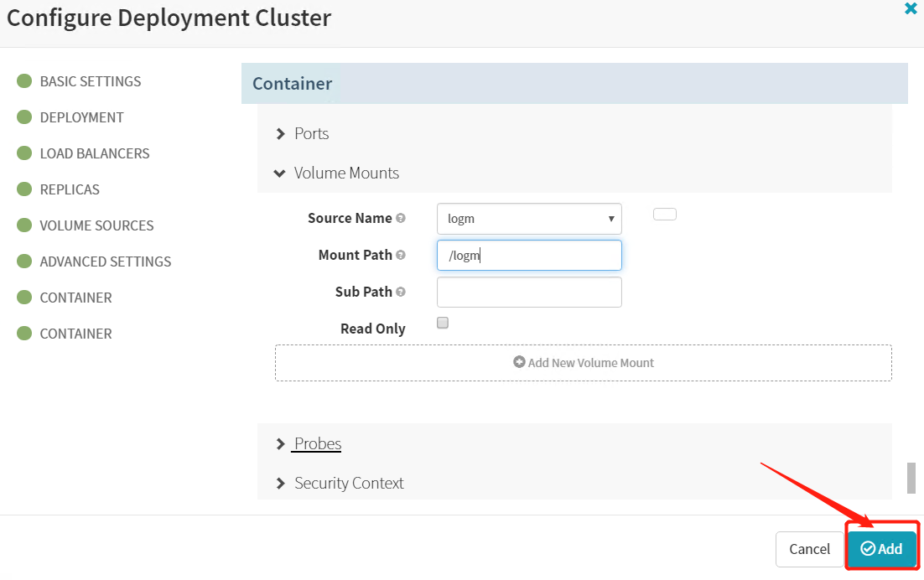Expand the Probes section
This screenshot has height=580, width=924.
317,444
